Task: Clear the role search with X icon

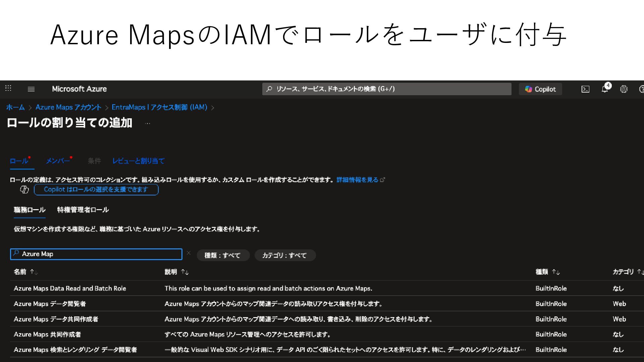Action: [189, 253]
